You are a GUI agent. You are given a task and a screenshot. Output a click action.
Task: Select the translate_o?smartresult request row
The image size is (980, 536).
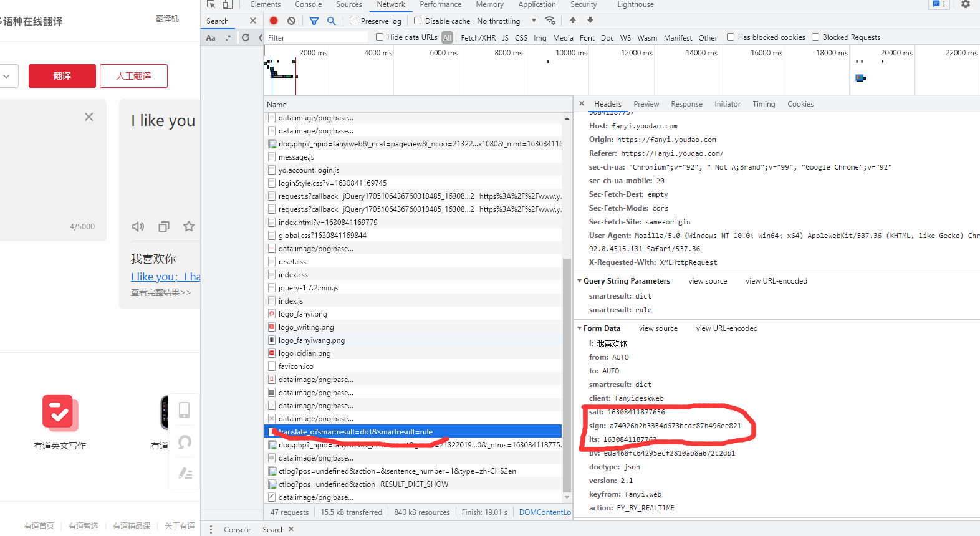413,431
